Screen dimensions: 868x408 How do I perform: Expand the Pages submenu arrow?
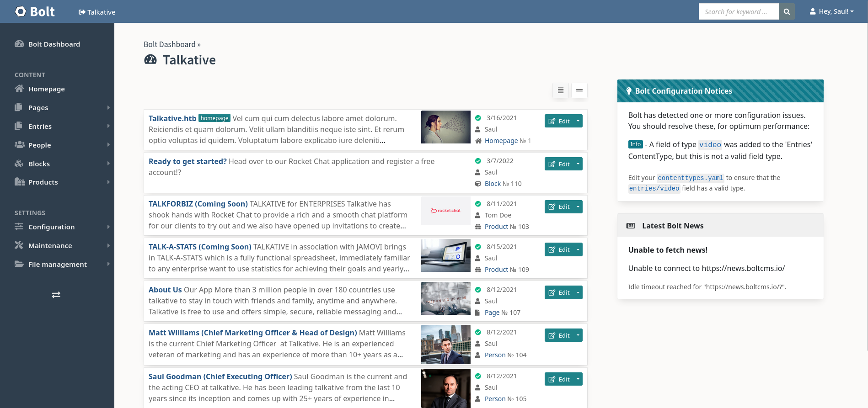coord(108,108)
